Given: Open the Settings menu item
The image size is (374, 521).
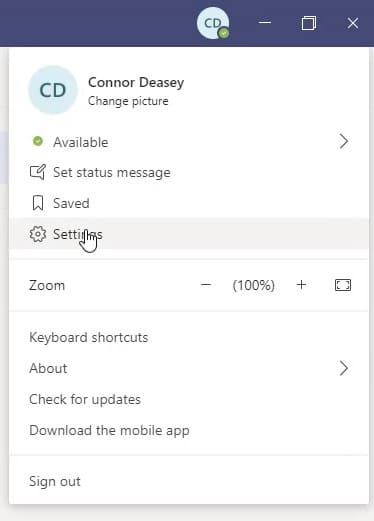Looking at the screenshot, I should pyautogui.click(x=189, y=234).
